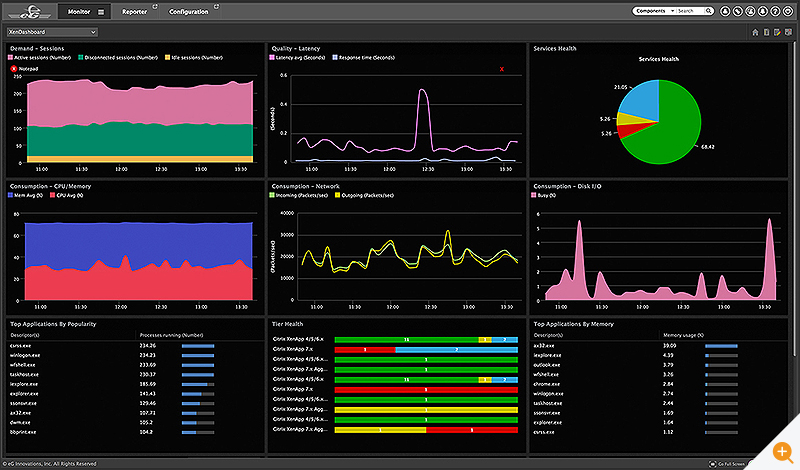Click the alarm bell icon in header

point(763,11)
